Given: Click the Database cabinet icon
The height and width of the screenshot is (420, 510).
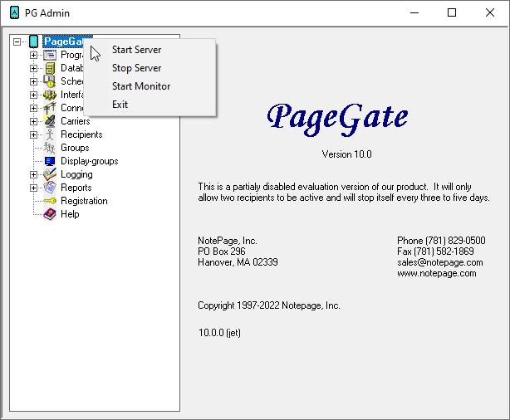Looking at the screenshot, I should pyautogui.click(x=50, y=68).
